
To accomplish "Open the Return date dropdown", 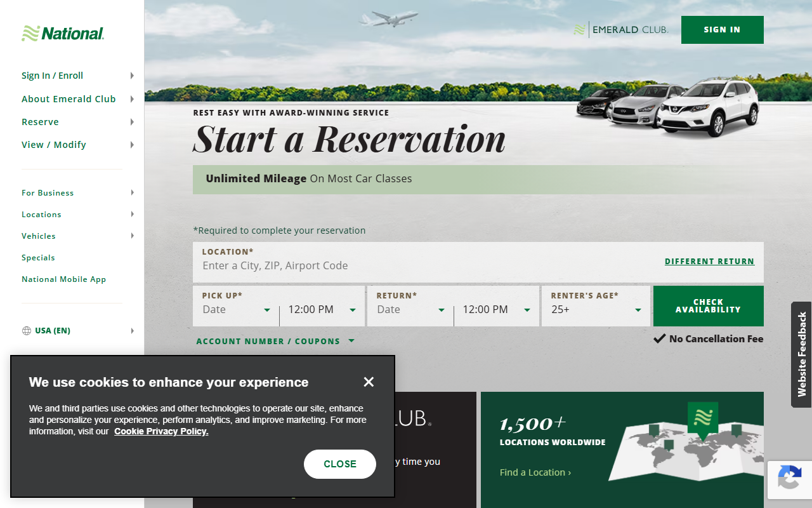I will [411, 310].
